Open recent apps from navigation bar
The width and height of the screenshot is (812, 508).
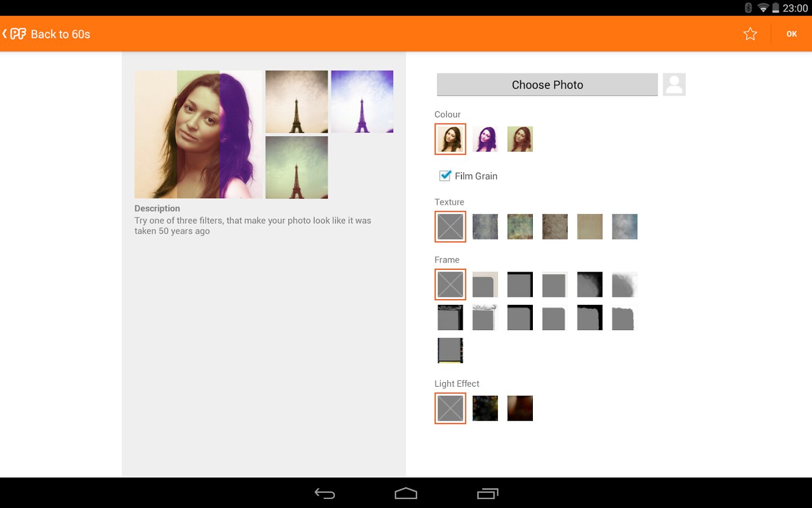(488, 494)
